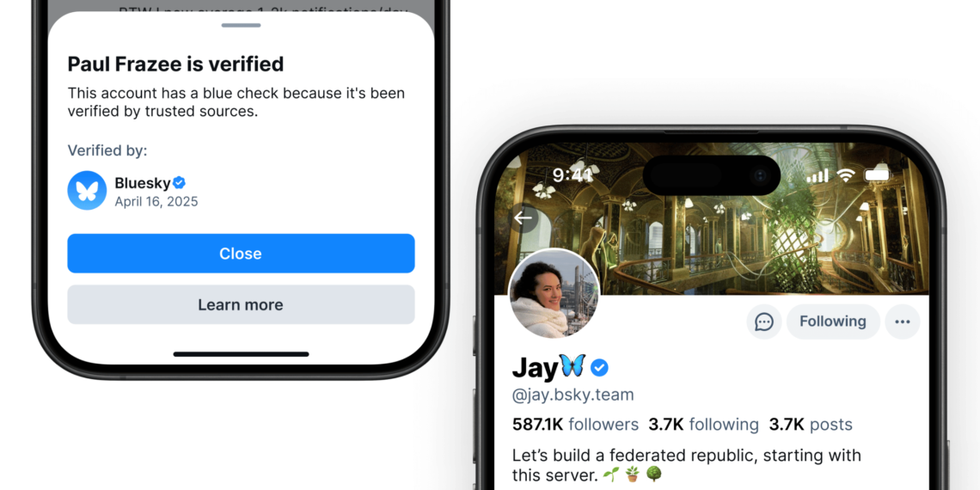The image size is (980, 490).
Task: Tap the Bluesky butterfly avatar icon
Action: [87, 191]
